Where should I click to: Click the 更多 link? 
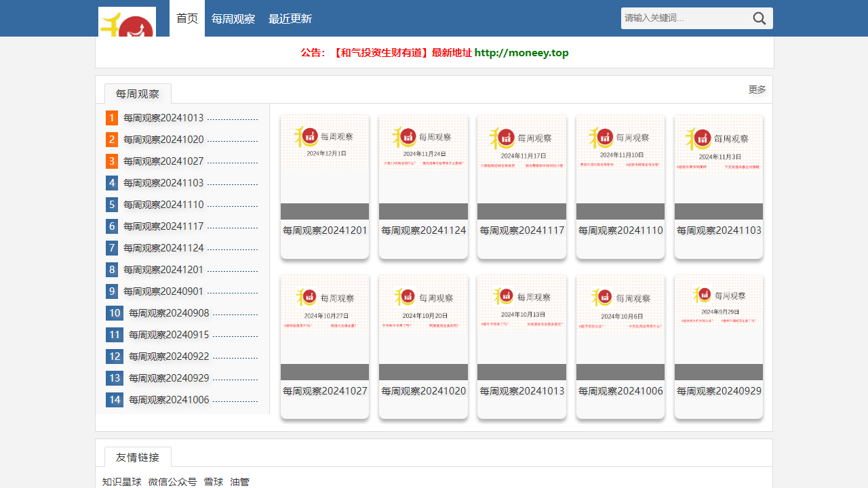pyautogui.click(x=757, y=89)
